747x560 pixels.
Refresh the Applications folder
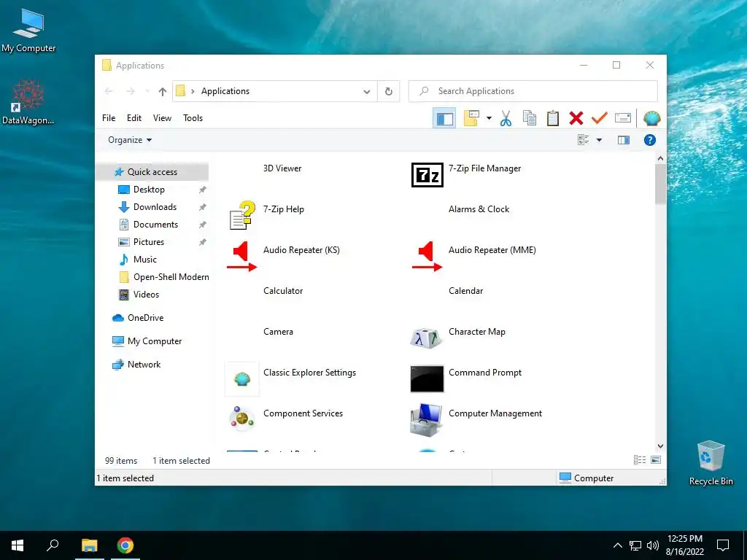coord(389,91)
